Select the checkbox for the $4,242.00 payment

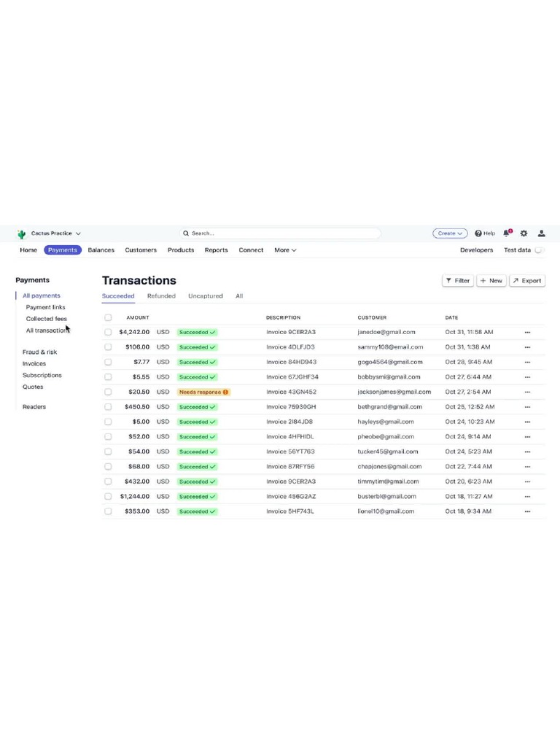[108, 332]
